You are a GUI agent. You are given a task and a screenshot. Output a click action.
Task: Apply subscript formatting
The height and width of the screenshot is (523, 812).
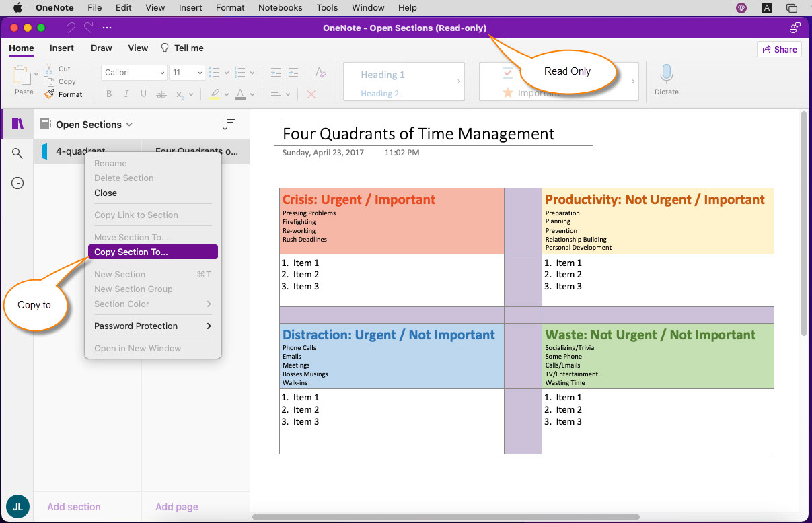pos(180,94)
